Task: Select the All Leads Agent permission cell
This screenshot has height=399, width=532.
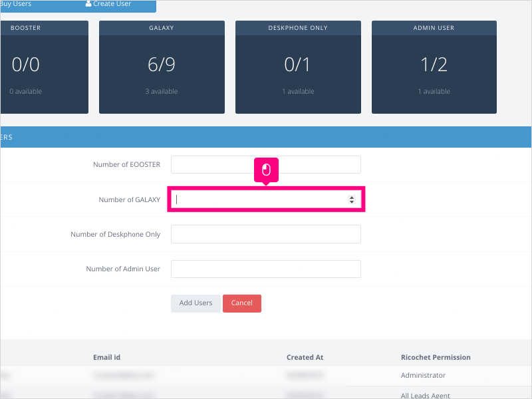Action: point(426,395)
